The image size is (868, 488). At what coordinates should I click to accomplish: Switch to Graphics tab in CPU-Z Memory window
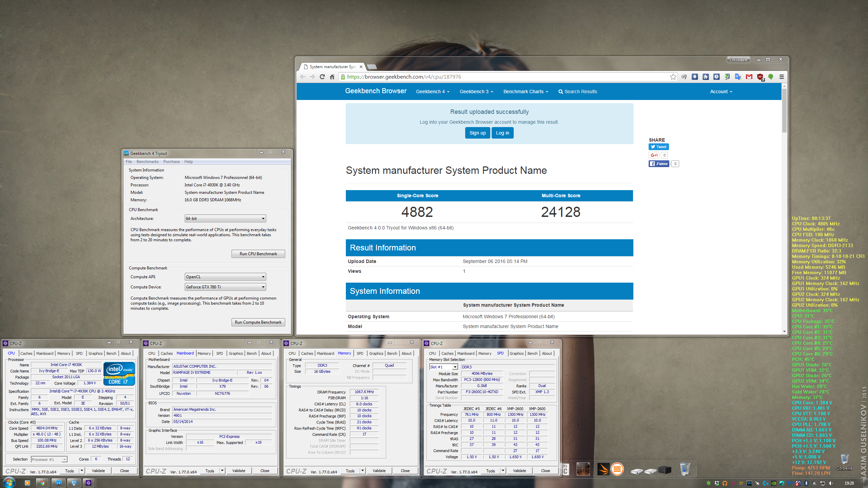coord(376,353)
